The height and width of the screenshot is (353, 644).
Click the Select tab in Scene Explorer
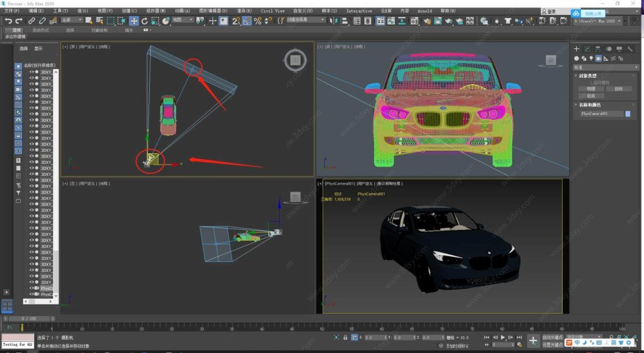pos(23,48)
